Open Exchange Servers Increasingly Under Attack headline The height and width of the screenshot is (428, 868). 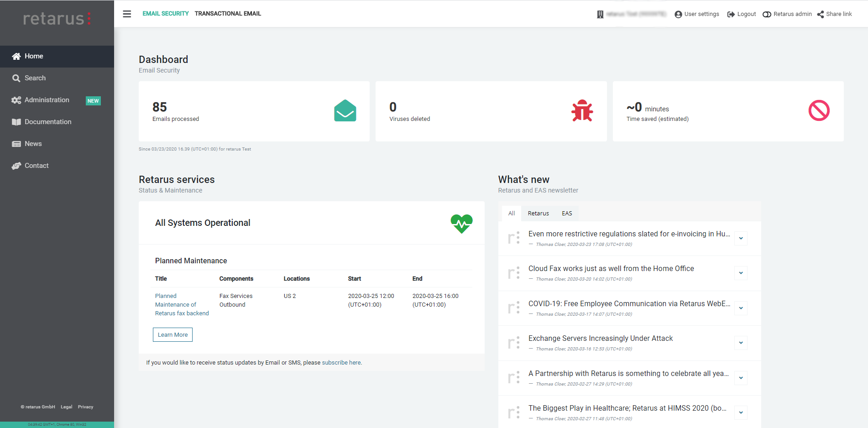point(601,338)
